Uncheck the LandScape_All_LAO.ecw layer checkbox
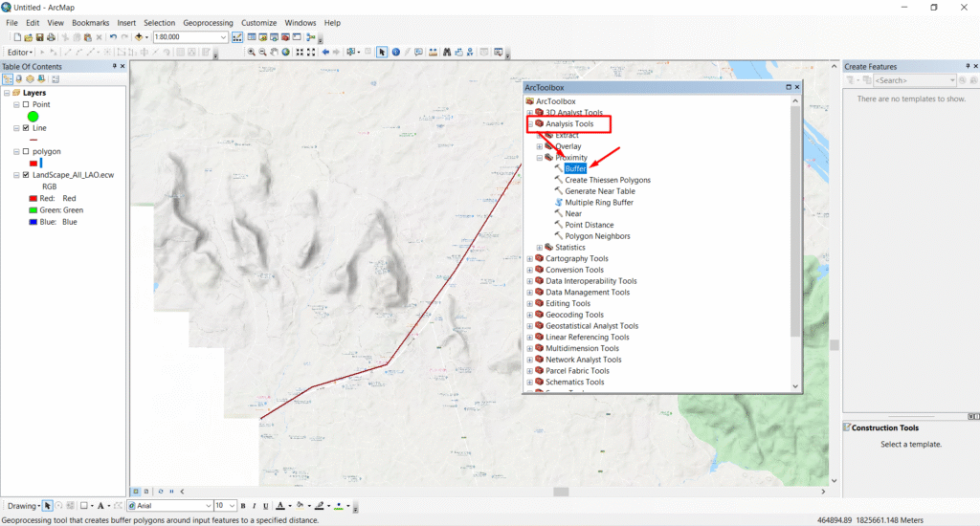The width and height of the screenshot is (980, 526). click(26, 175)
